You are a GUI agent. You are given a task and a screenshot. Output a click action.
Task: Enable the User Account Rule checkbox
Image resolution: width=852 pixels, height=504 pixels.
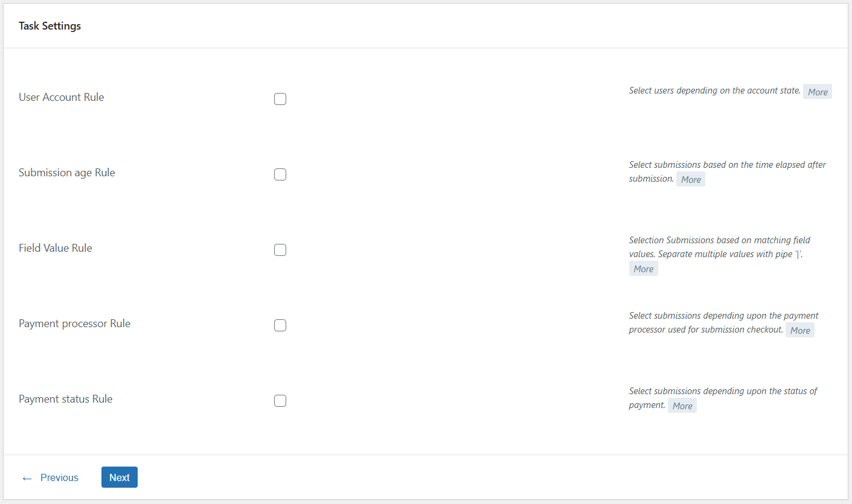point(280,99)
